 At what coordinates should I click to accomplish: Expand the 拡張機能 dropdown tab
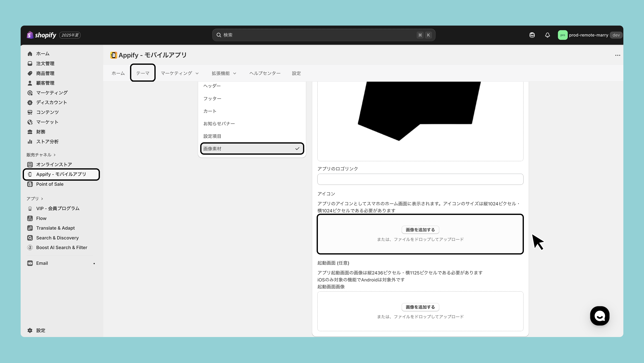tap(224, 73)
